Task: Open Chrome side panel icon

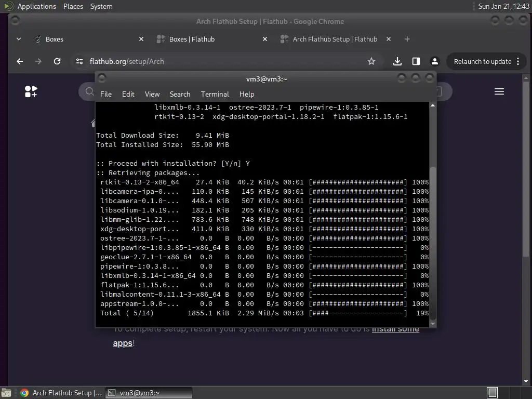Action: (416, 61)
